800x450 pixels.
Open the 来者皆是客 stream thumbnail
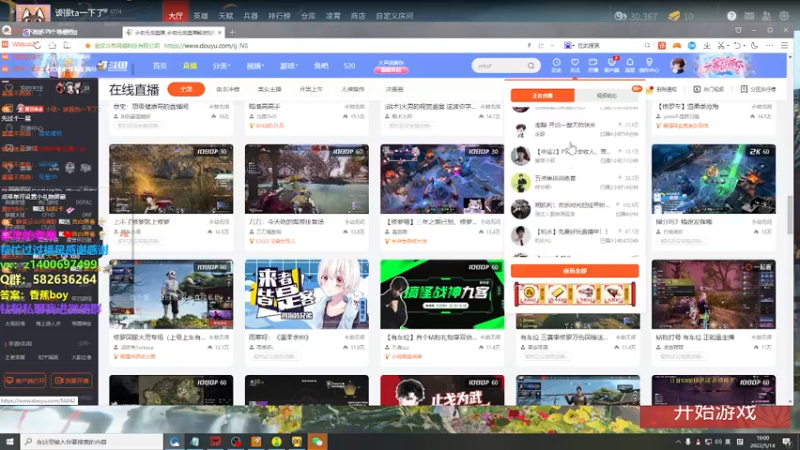(x=307, y=294)
